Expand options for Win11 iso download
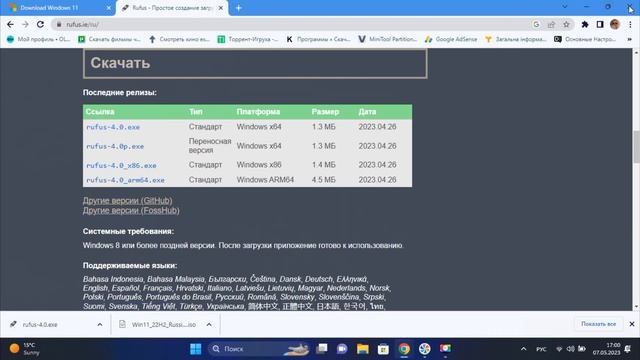 pyautogui.click(x=209, y=324)
